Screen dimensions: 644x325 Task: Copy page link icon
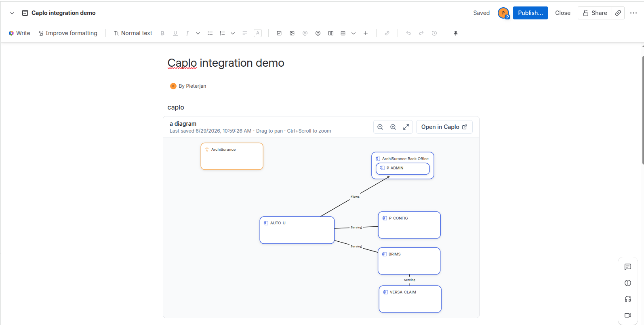click(x=618, y=13)
